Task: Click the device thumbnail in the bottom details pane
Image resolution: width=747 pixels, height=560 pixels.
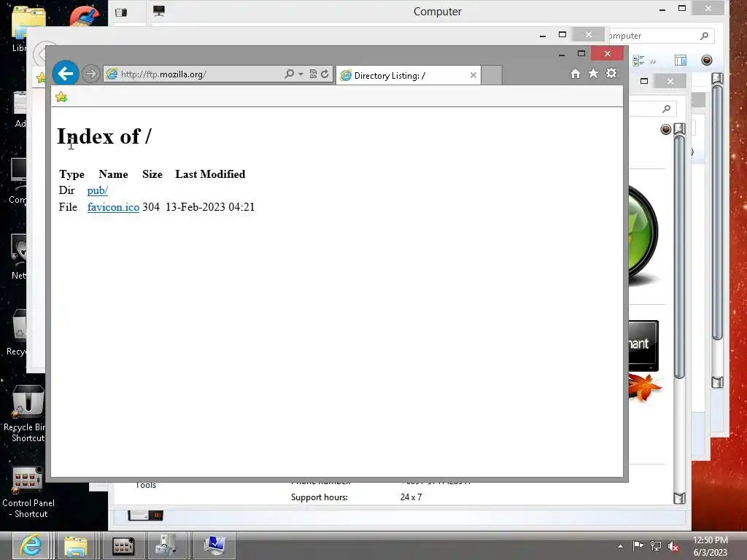Action: coord(145,516)
